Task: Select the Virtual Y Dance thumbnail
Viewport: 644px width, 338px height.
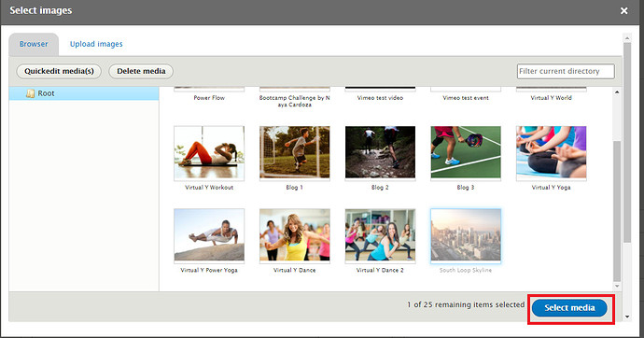Action: point(295,235)
